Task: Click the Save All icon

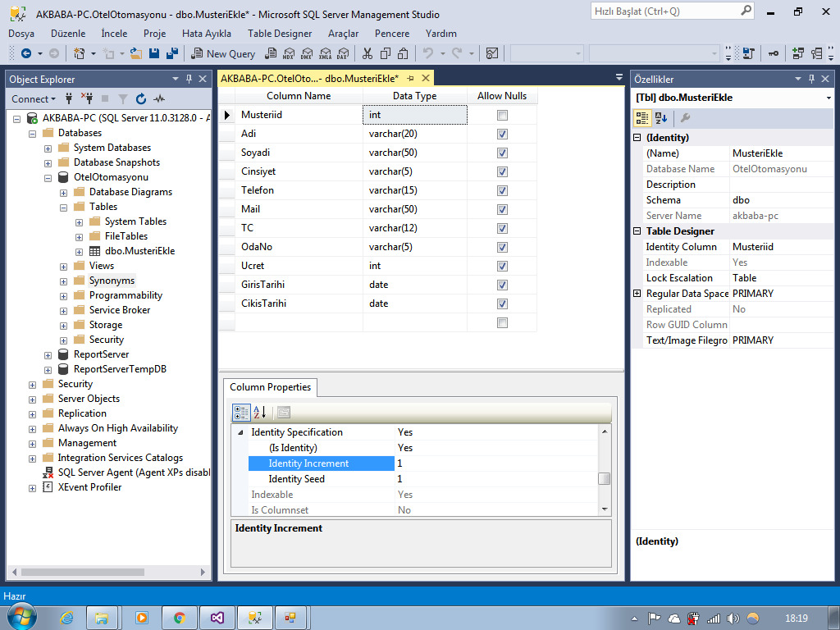Action: click(x=172, y=53)
